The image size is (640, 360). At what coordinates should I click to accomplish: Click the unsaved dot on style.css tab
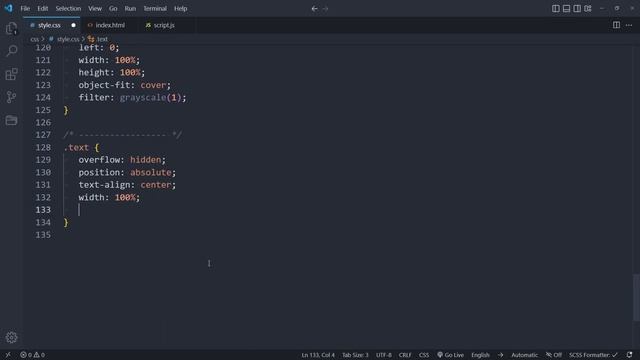click(x=73, y=25)
